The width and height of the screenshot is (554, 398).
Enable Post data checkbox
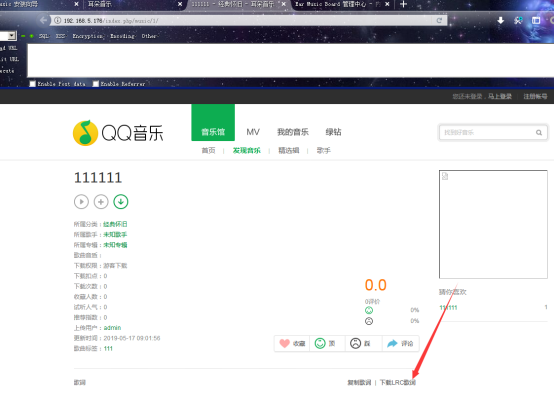click(x=33, y=84)
